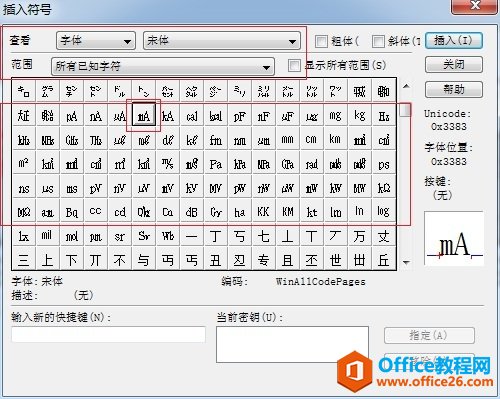The height and width of the screenshot is (399, 500).
Task: Check 显示所有范围(S) option
Action: tap(294, 65)
